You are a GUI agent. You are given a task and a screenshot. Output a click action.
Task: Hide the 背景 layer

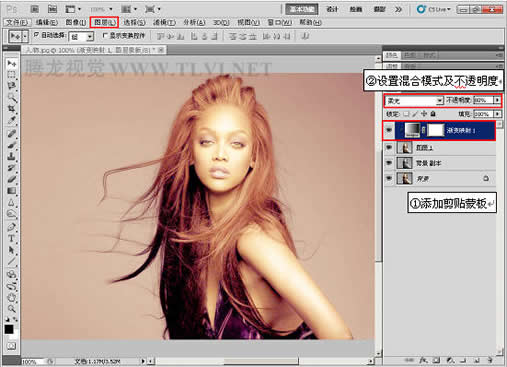point(389,179)
